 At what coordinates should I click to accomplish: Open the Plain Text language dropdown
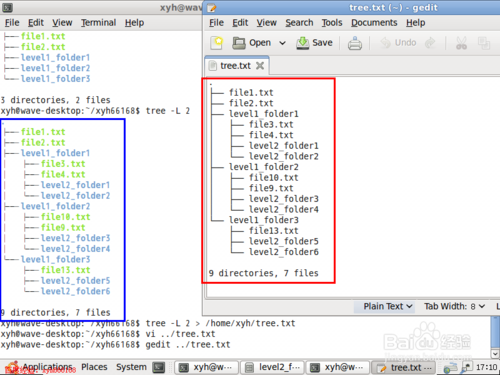(x=388, y=306)
